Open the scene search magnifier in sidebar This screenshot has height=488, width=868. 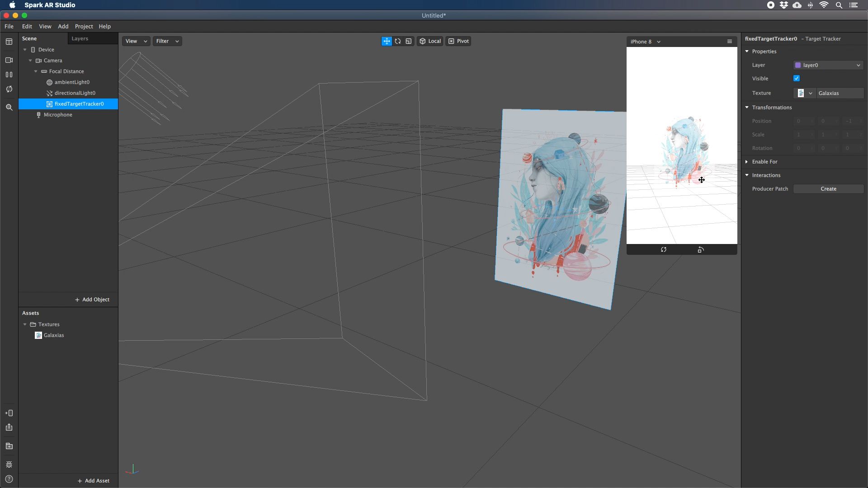pyautogui.click(x=9, y=107)
